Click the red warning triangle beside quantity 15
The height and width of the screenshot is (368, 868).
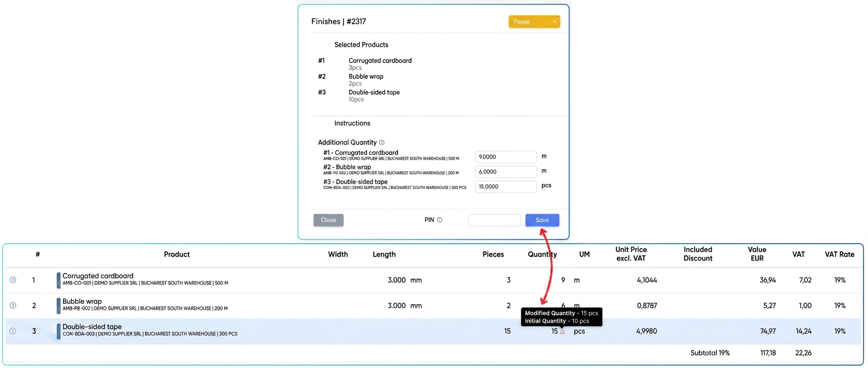tap(562, 331)
